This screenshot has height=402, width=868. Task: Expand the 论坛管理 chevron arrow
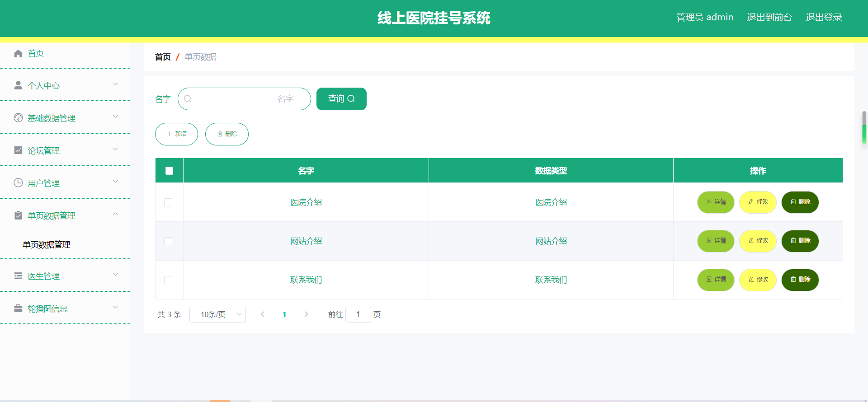[115, 149]
